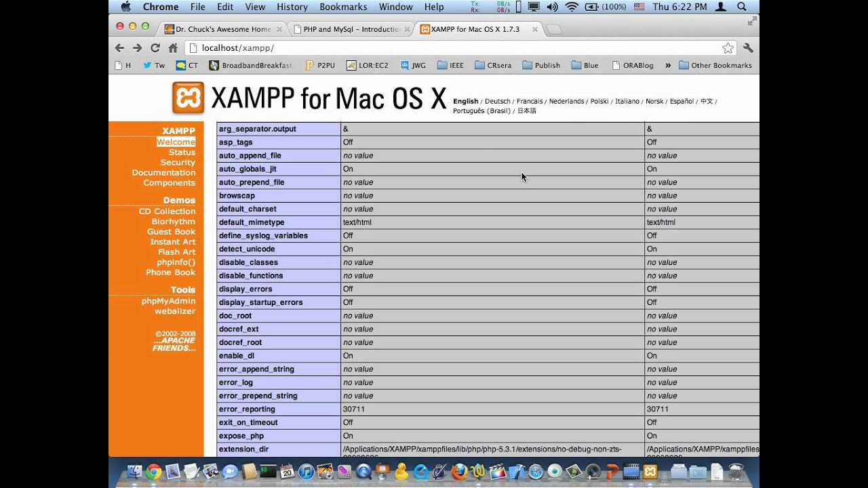The width and height of the screenshot is (868, 488).
Task: Open the Guest Book demo
Action: coord(171,232)
